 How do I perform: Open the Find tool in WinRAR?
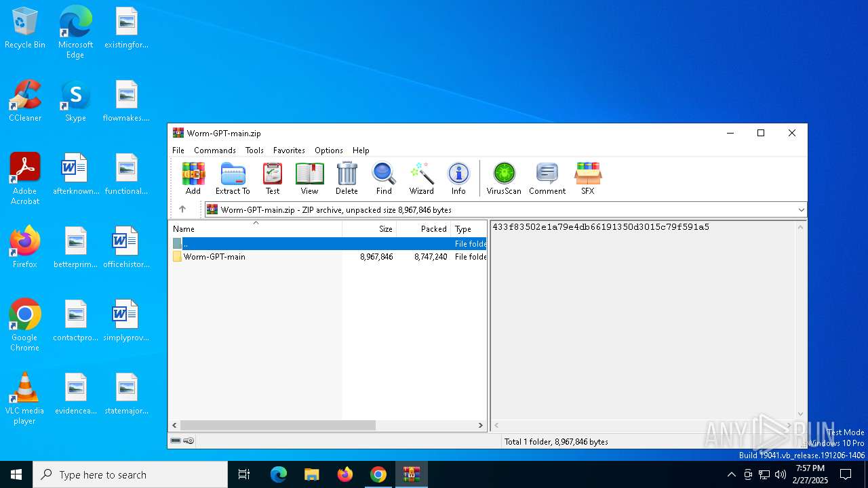point(384,179)
